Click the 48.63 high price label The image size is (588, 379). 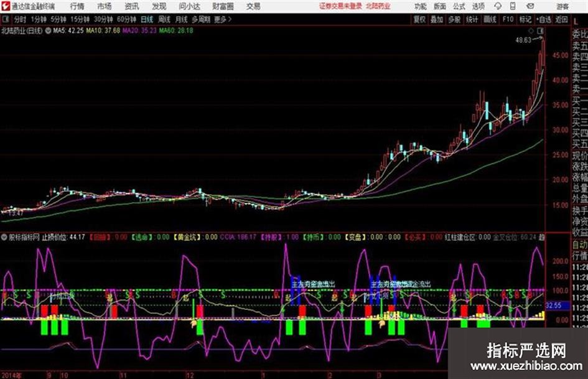pyautogui.click(x=523, y=40)
